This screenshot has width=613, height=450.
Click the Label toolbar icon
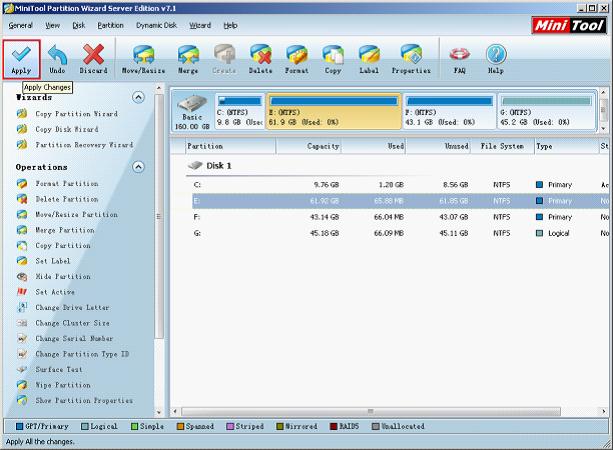[x=369, y=54]
